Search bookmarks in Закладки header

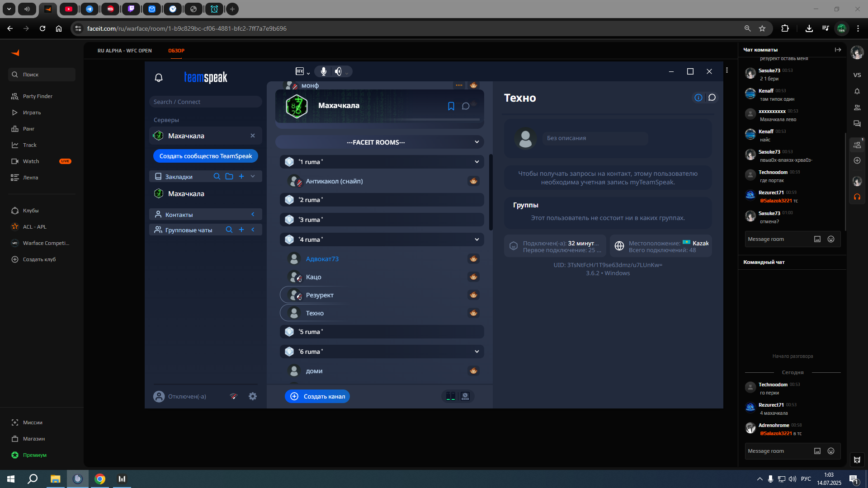tap(217, 176)
